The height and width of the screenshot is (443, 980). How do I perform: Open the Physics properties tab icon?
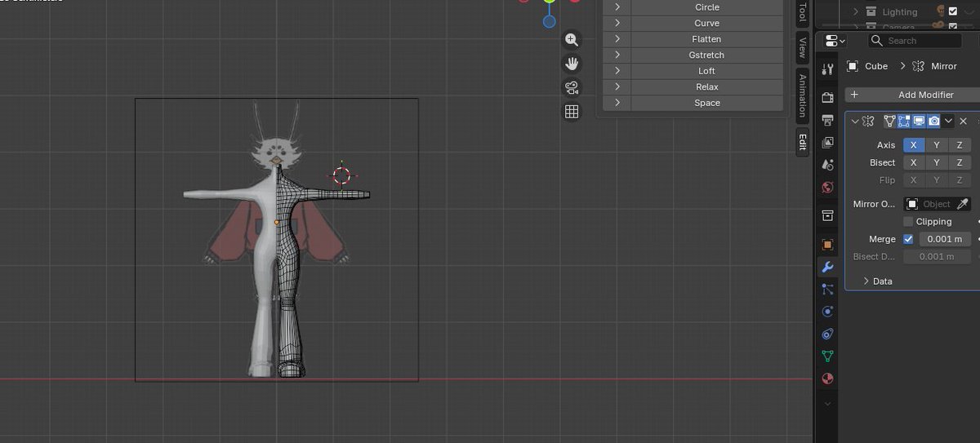(x=827, y=311)
